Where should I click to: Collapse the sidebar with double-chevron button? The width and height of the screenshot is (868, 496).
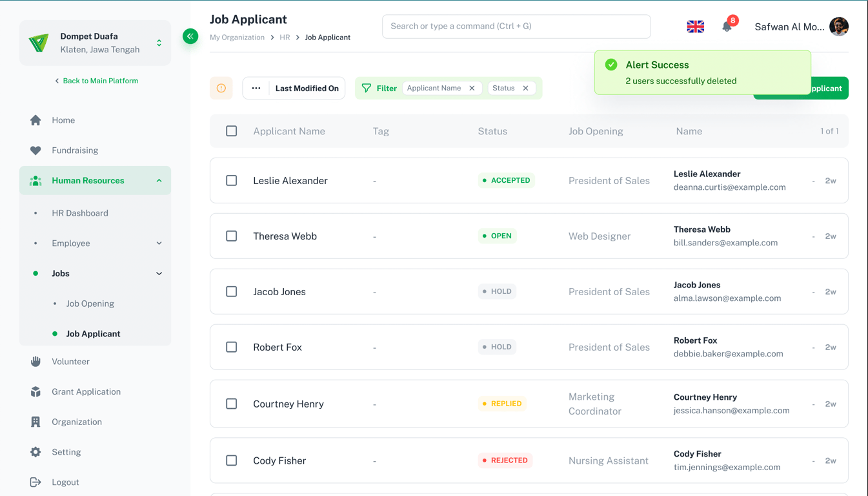[190, 36]
